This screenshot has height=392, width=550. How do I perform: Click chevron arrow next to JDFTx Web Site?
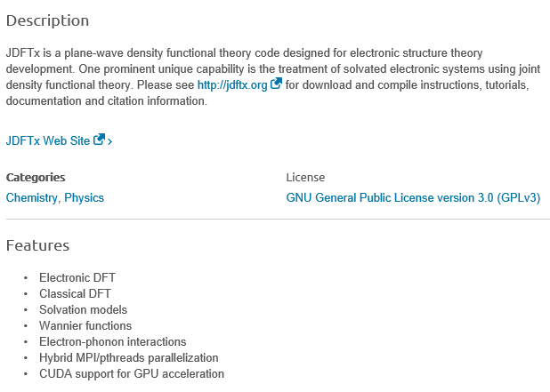pos(109,140)
